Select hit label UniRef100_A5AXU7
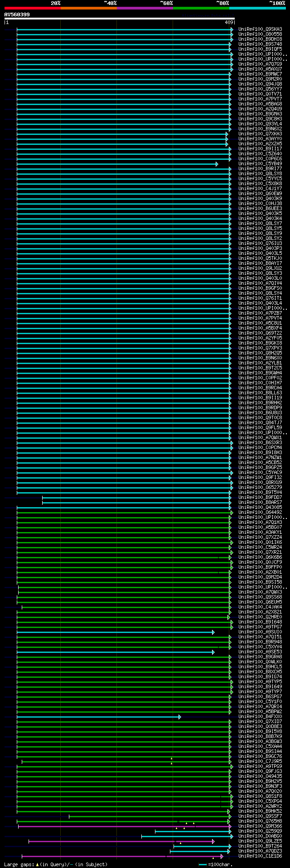This screenshot has height=868, width=290. pos(260,69)
